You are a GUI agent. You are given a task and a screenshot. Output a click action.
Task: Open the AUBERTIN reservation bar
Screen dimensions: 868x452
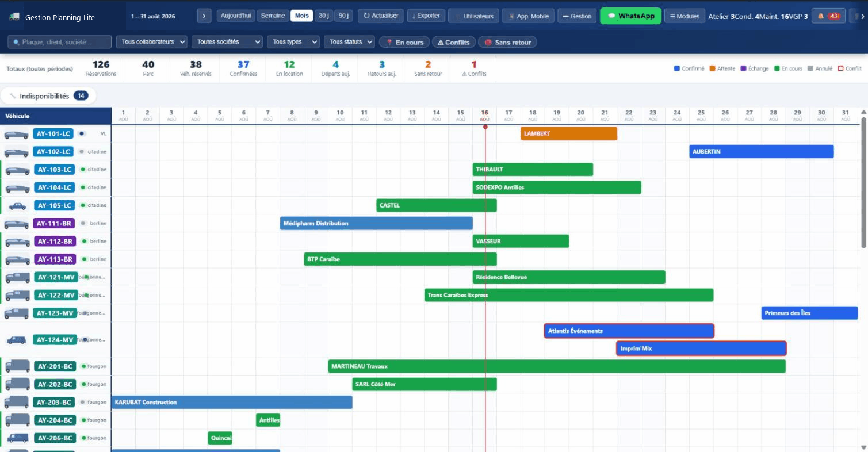(x=762, y=152)
